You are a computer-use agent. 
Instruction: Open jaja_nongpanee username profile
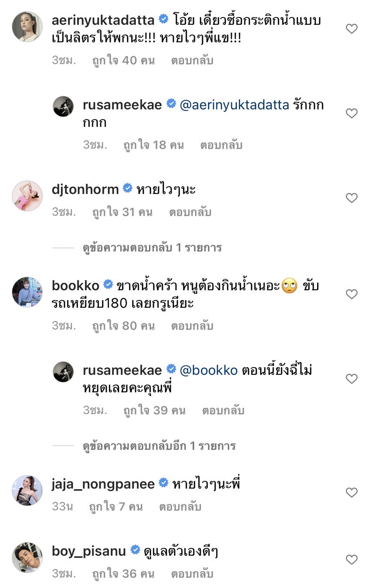[x=103, y=484]
